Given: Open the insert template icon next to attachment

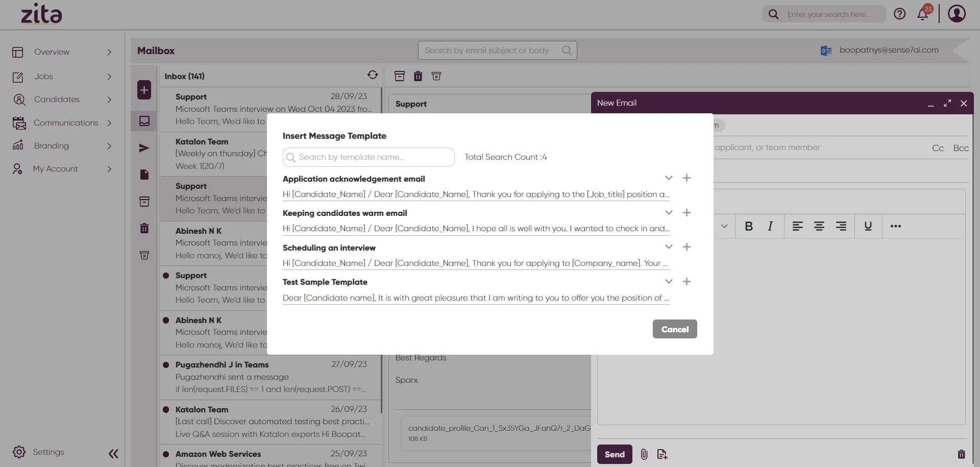Looking at the screenshot, I should 662,454.
